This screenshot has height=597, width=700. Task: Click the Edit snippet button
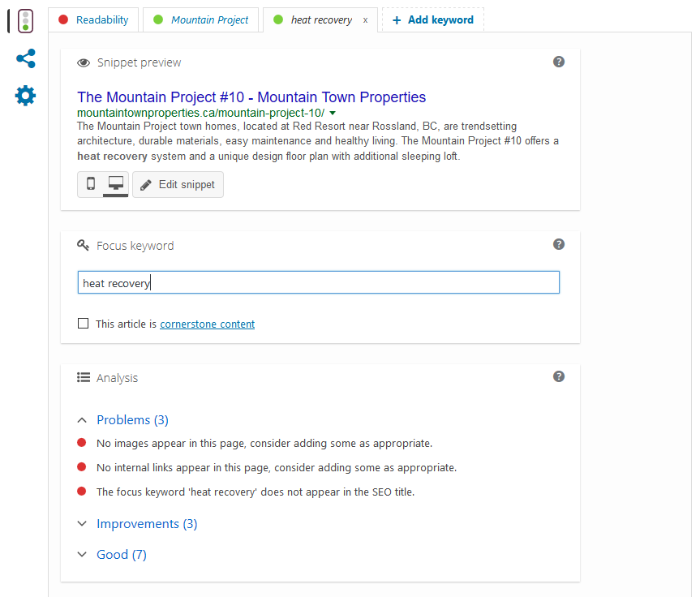pos(178,184)
